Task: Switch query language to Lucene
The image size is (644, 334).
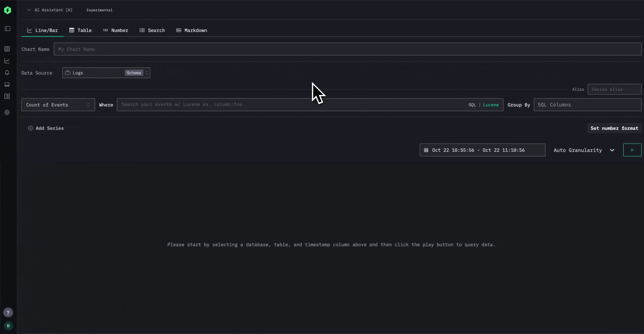Action: [x=491, y=105]
